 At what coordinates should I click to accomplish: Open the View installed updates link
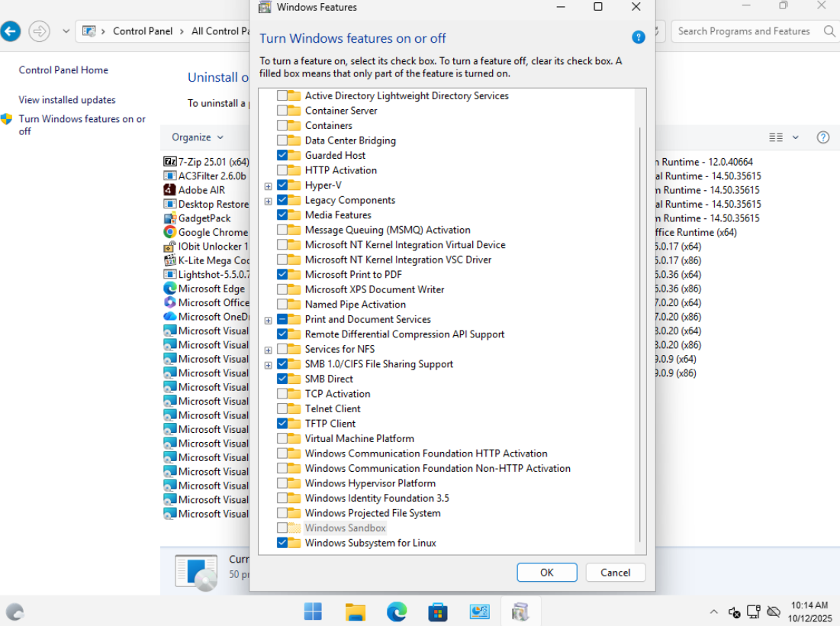[67, 100]
